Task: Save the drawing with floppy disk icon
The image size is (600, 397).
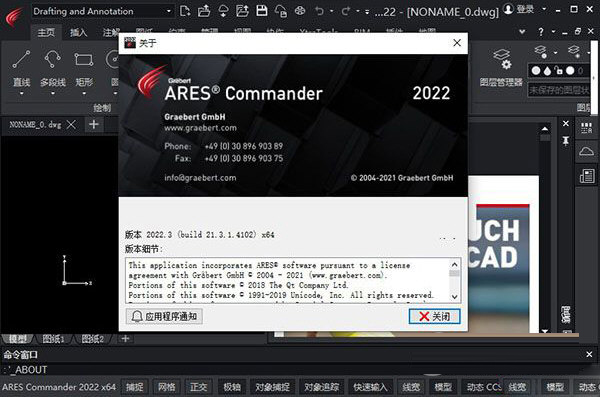Action: [262, 11]
